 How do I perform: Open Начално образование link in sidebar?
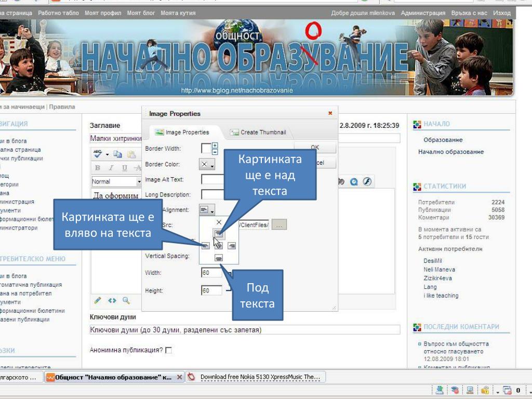[x=451, y=152]
